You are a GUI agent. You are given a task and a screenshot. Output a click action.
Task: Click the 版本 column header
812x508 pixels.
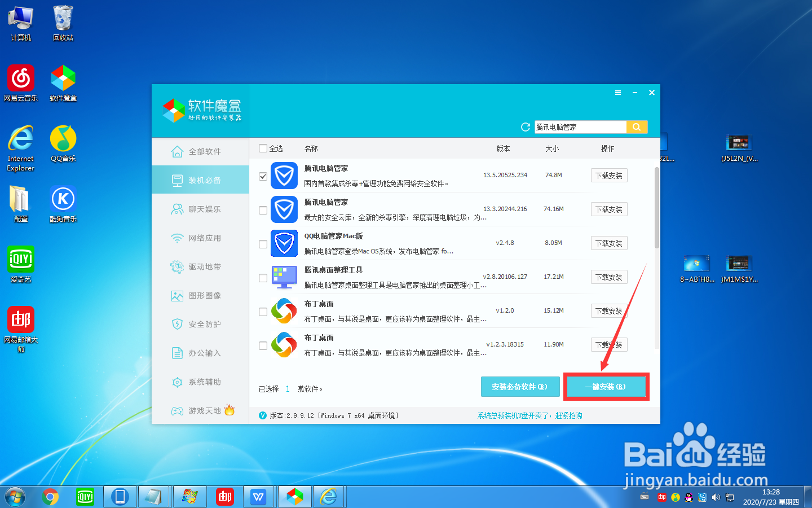(503, 148)
